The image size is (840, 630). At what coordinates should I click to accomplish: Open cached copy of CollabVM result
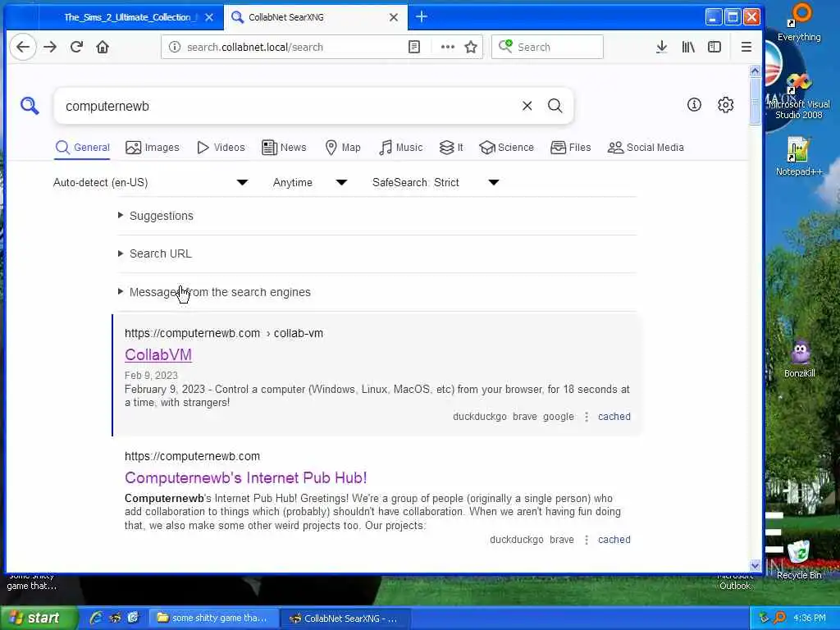pos(614,417)
